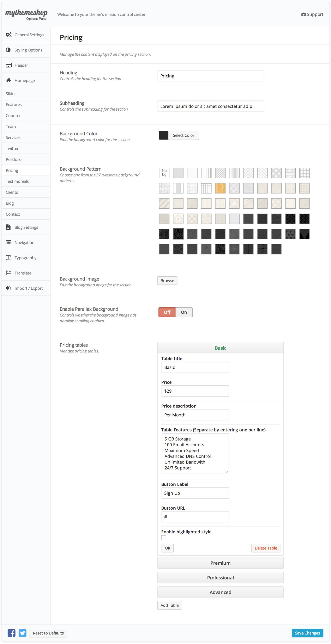
Task: Click the General Settings gears icon
Action: 8,35
